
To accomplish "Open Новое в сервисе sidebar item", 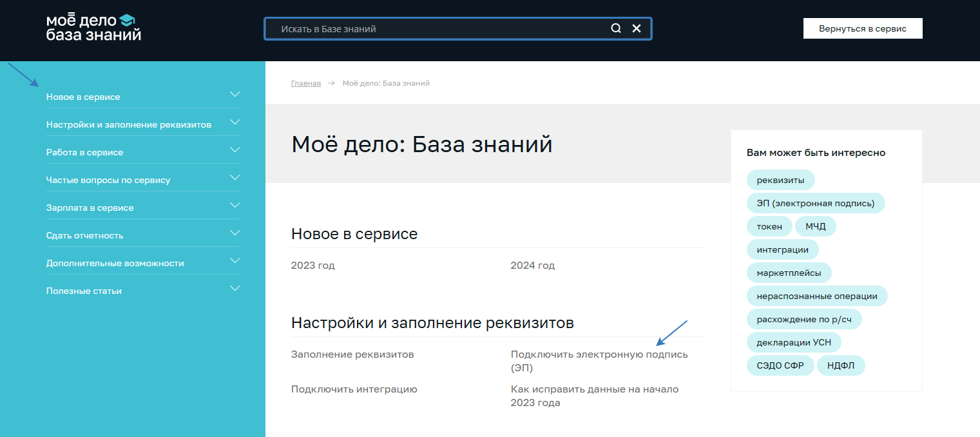I will (x=83, y=97).
